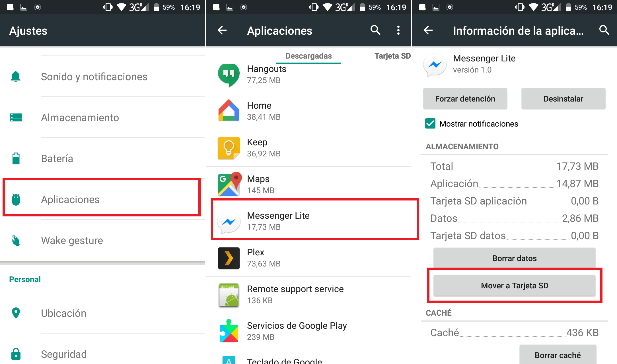Tap the Google Maps app icon

click(230, 184)
